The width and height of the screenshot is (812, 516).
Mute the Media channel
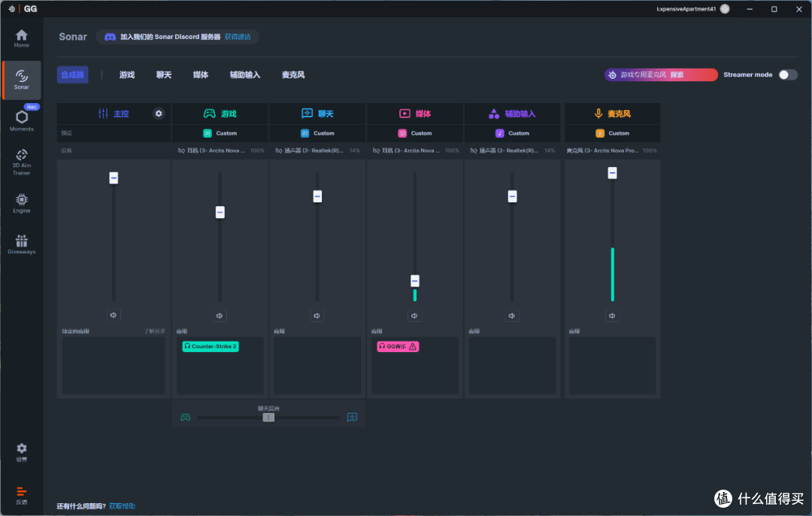pos(414,315)
